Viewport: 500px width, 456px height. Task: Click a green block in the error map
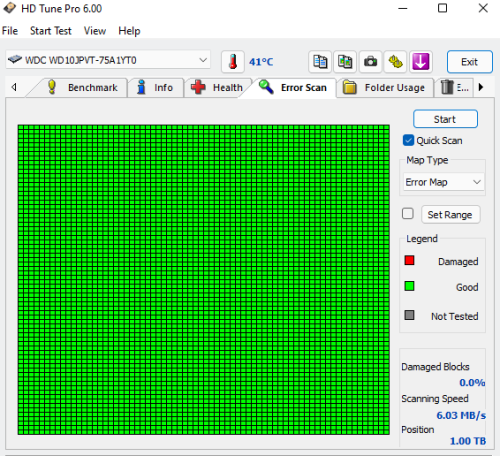(203, 279)
